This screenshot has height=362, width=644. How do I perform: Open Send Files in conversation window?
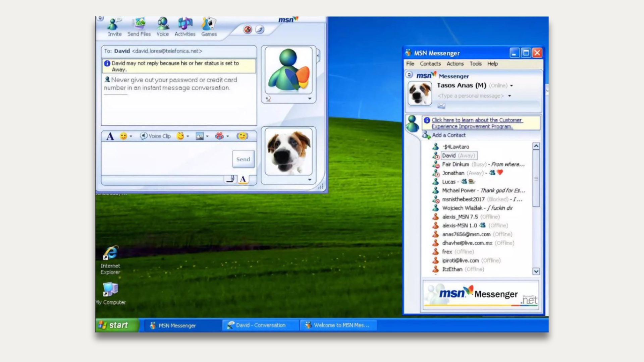[x=139, y=27]
